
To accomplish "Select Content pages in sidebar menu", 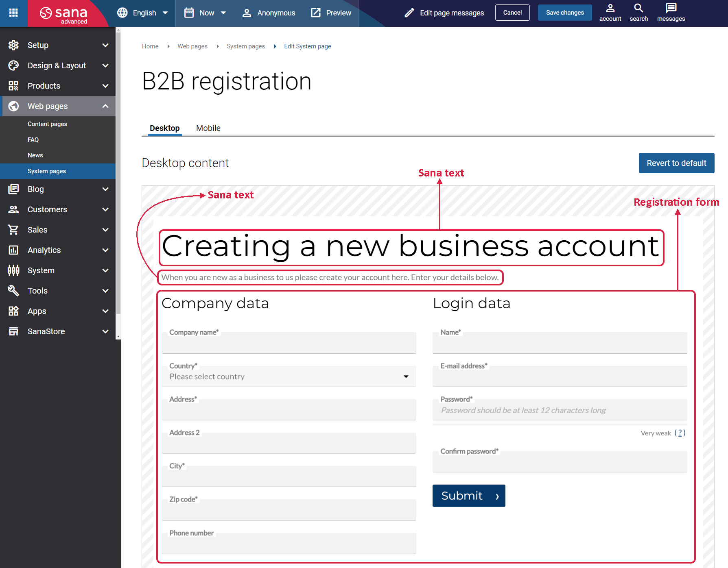I will coord(47,124).
